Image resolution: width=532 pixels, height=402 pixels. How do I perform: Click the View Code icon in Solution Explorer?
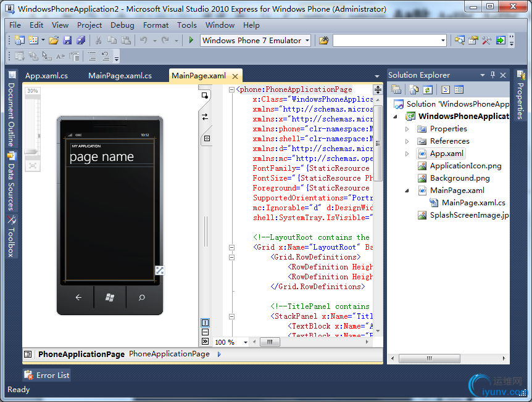(x=446, y=89)
